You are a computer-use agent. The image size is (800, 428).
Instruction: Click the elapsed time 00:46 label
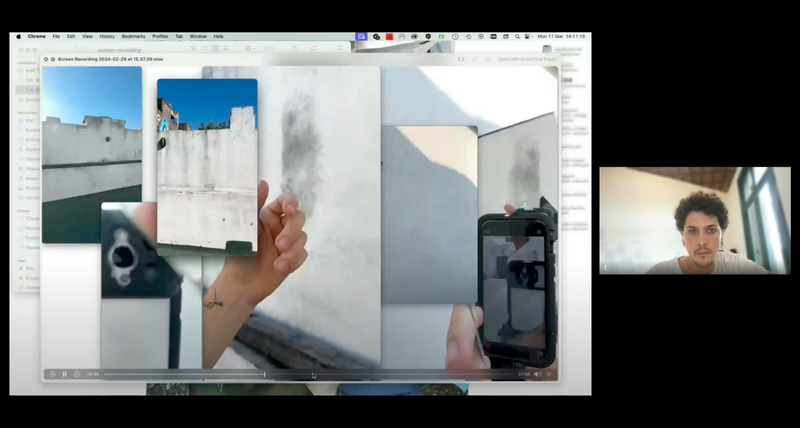(93, 374)
